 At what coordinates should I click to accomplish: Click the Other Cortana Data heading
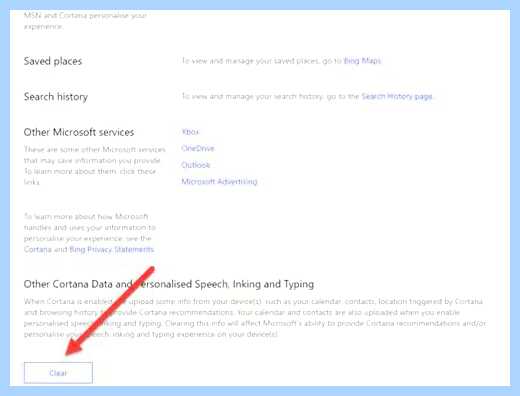[x=169, y=284]
